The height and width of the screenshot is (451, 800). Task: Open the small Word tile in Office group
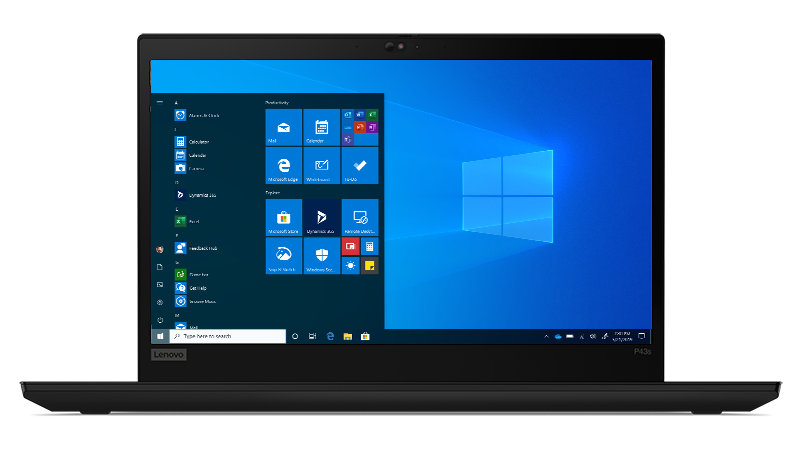tap(360, 114)
